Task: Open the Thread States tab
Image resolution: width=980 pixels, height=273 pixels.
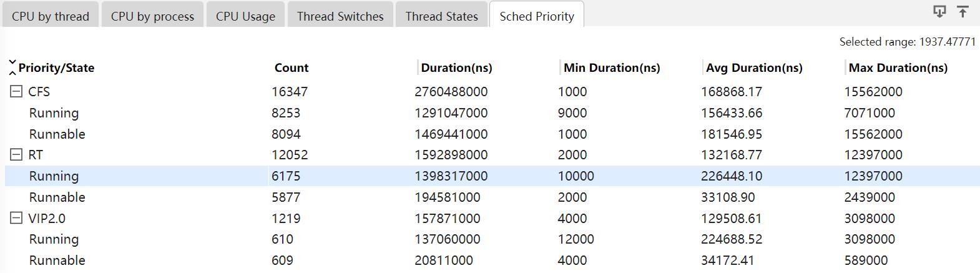Action: click(x=441, y=16)
